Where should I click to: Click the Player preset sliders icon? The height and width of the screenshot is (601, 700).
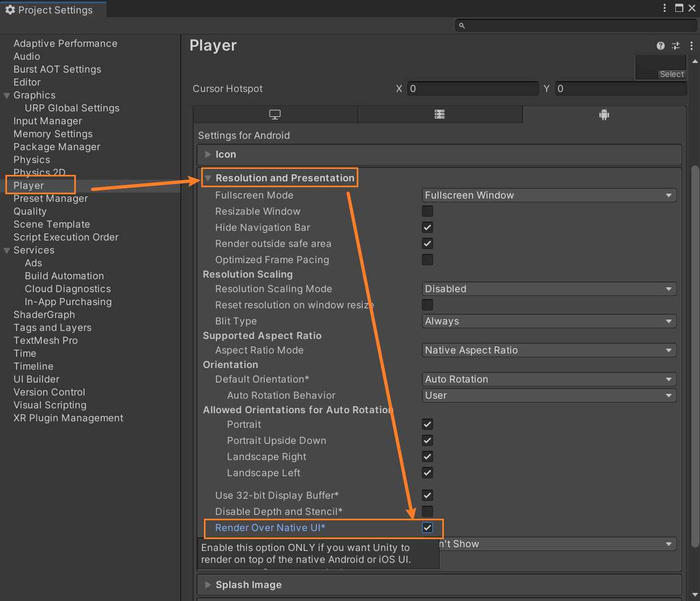click(x=676, y=46)
